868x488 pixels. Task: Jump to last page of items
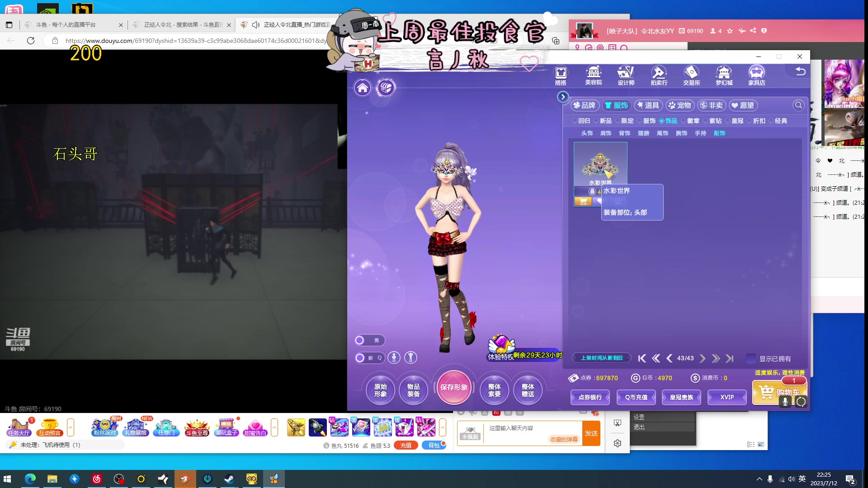click(x=729, y=358)
